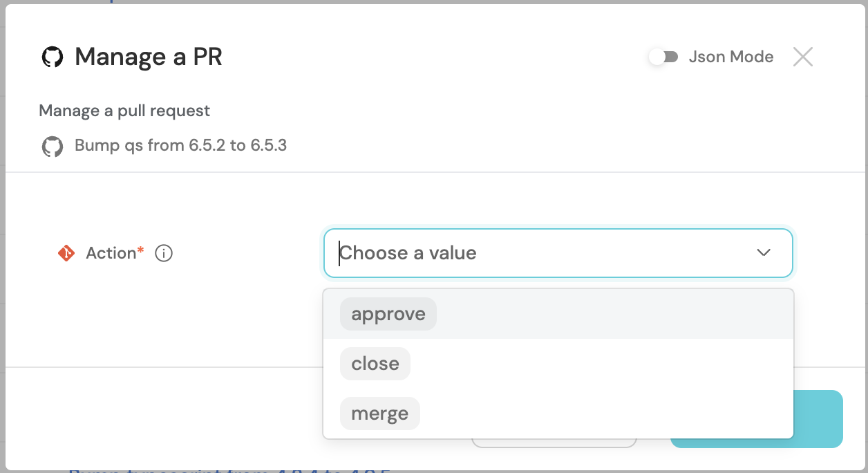The image size is (868, 473).
Task: Collapse the list with the dropdown chevron arrow
Action: [764, 253]
